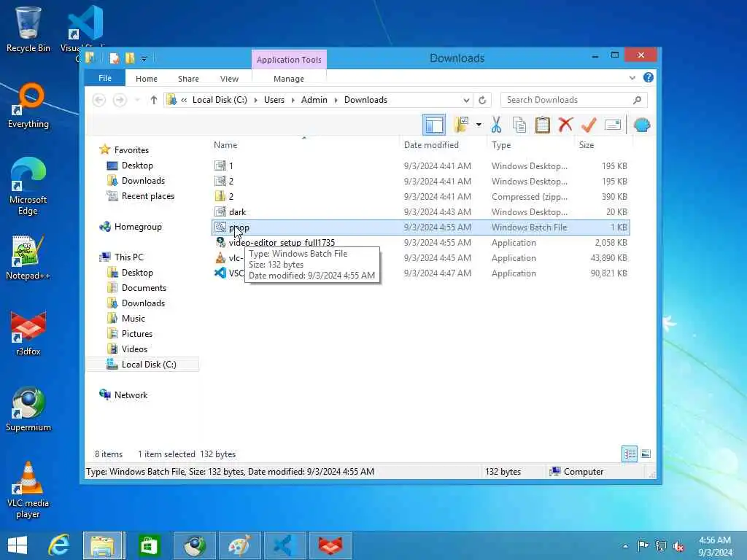The image size is (747, 560).
Task: Open the Manage ribbon tab
Action: pos(289,79)
